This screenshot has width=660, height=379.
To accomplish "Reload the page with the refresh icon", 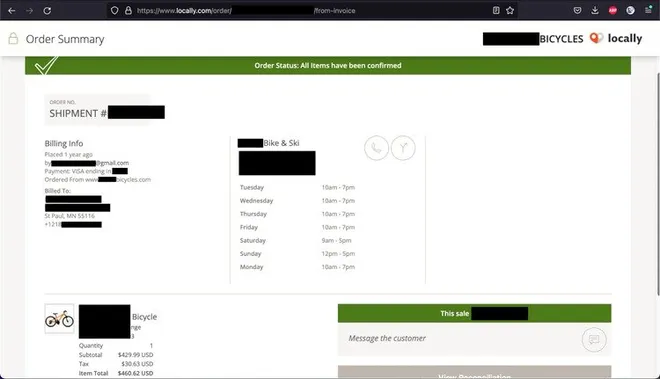I will coord(47,11).
